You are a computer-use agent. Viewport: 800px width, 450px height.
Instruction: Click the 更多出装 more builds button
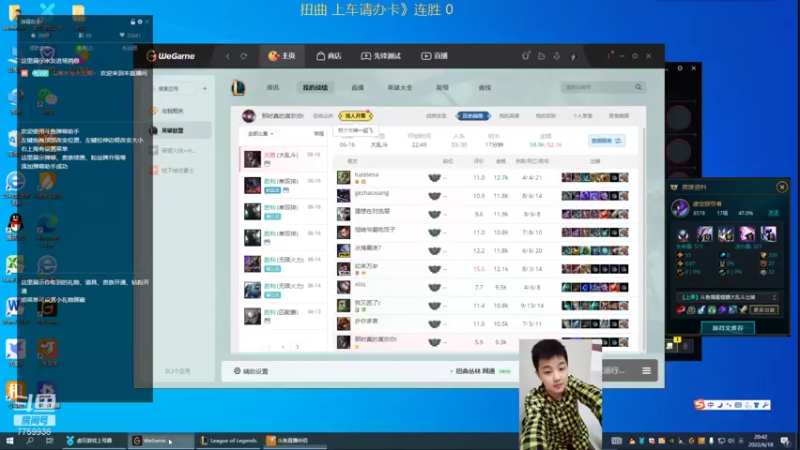pyautogui.click(x=764, y=310)
